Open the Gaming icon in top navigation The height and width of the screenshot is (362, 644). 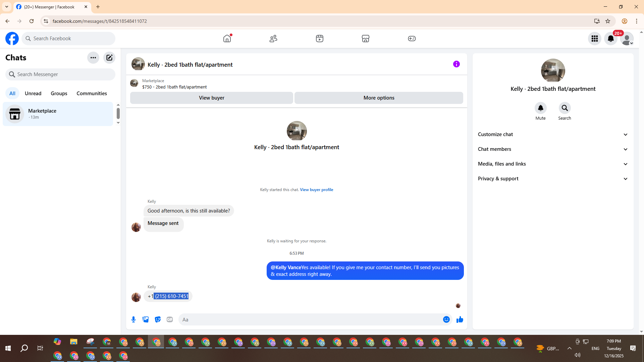(412, 39)
